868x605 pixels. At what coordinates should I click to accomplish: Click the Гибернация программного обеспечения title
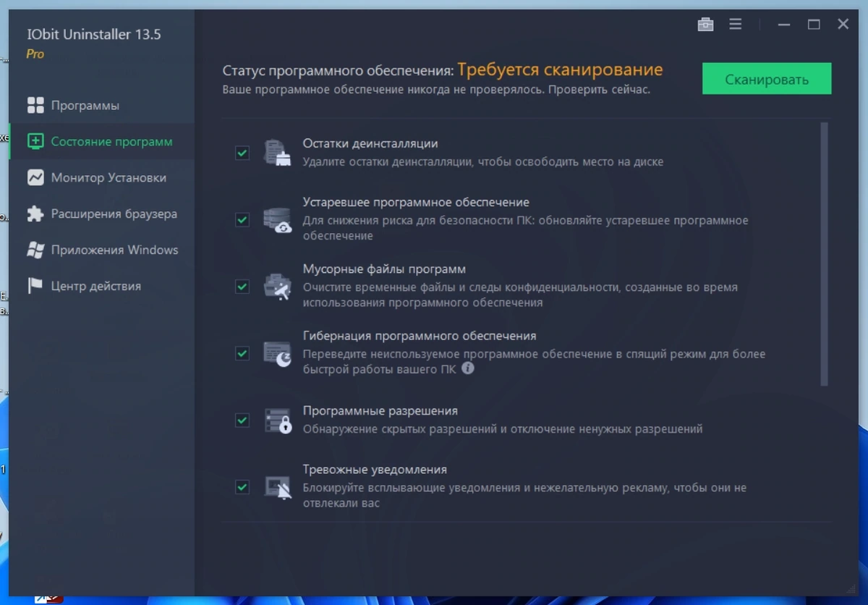[x=420, y=336]
